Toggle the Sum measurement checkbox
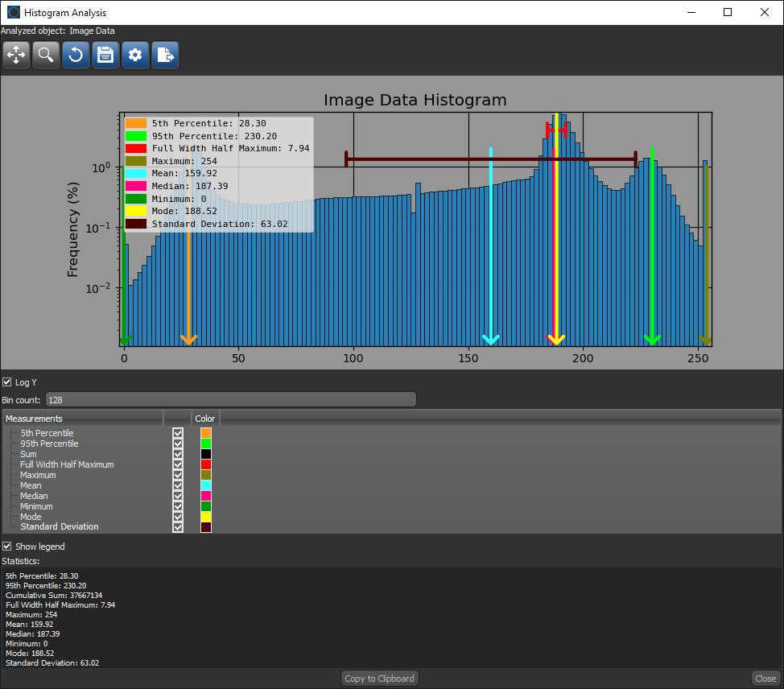784x689 pixels. (177, 454)
